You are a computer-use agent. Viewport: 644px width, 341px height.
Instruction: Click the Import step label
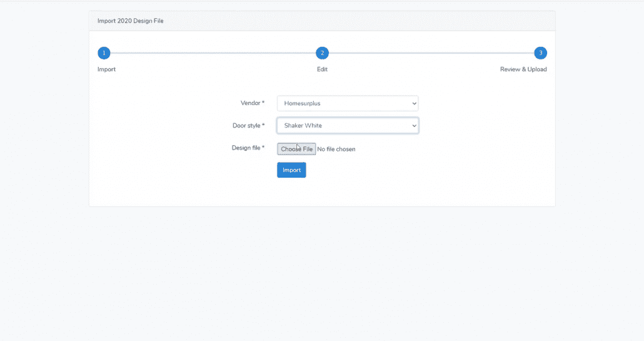pos(106,69)
